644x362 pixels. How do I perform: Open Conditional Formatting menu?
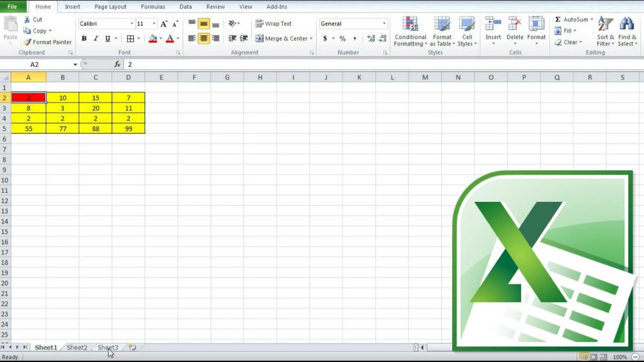click(x=410, y=32)
